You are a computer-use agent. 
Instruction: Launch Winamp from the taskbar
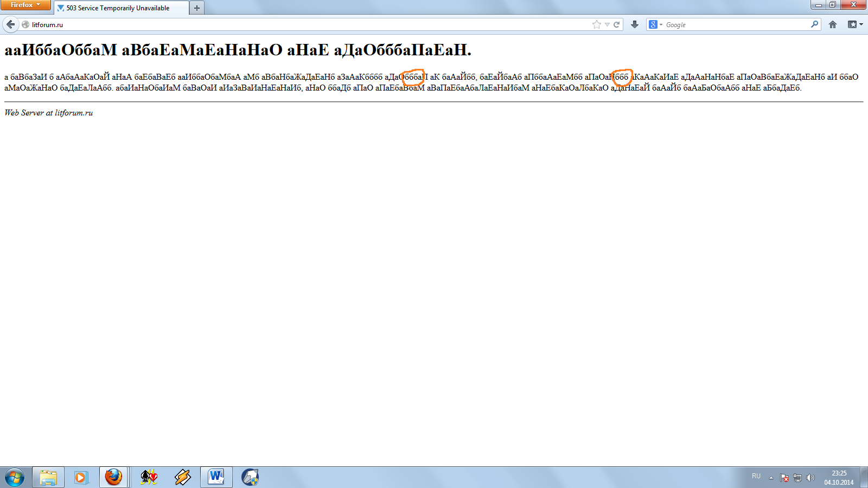coord(183,477)
